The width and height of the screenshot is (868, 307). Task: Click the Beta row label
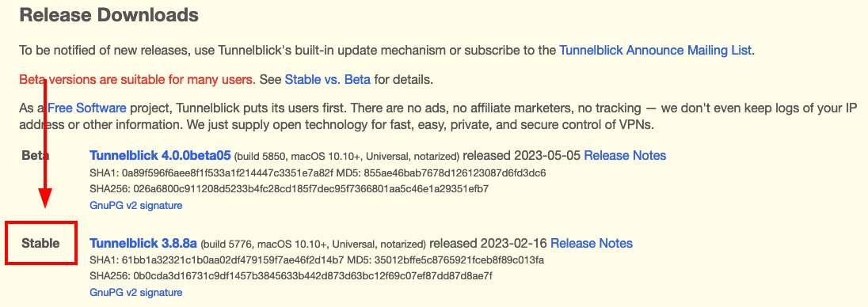click(x=36, y=155)
